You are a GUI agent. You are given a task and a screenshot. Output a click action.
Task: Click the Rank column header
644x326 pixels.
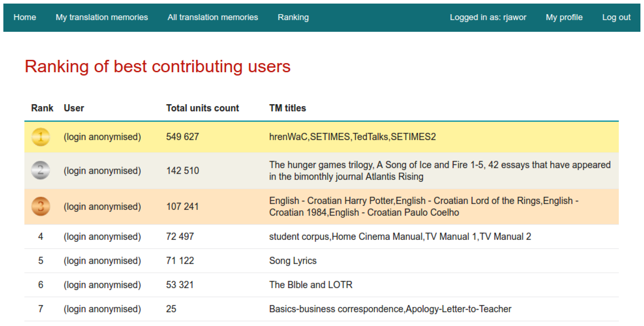tap(42, 108)
